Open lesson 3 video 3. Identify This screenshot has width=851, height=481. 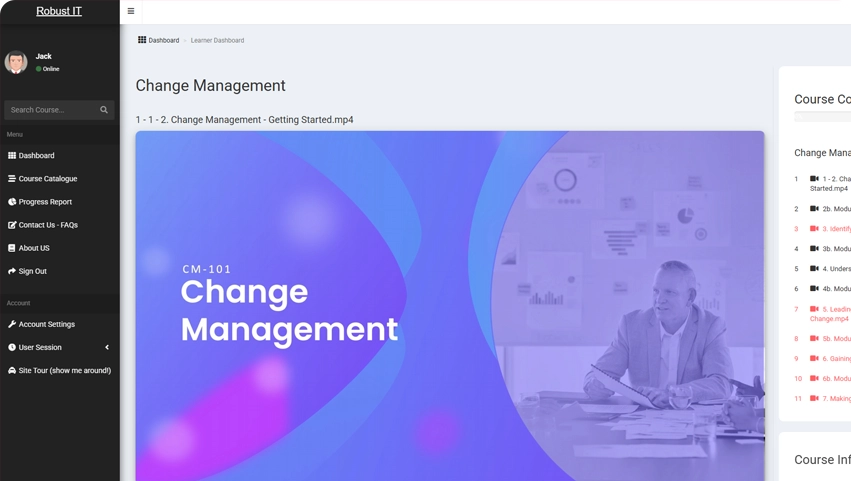836,229
